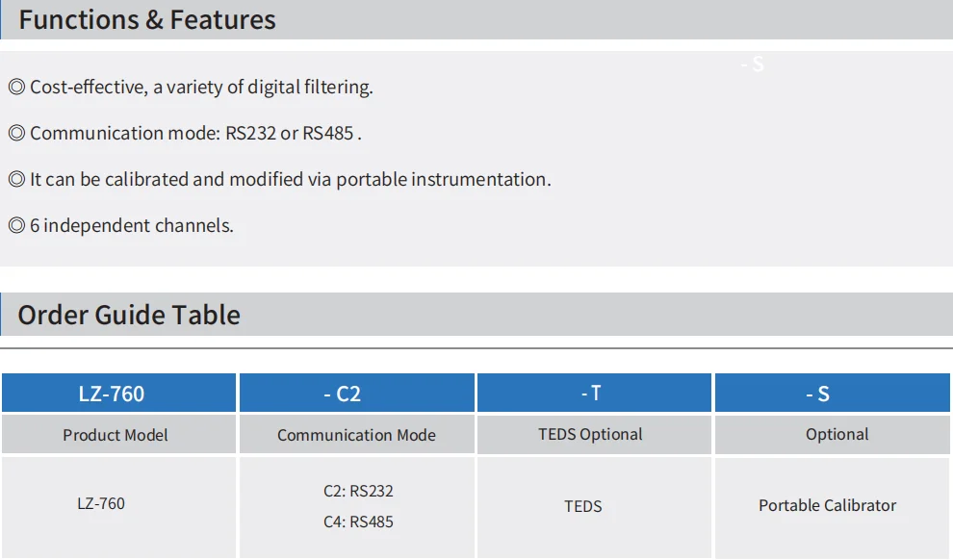Click the bullet beside the calibration line
Viewport: 953px width, 560px height.
tap(16, 180)
